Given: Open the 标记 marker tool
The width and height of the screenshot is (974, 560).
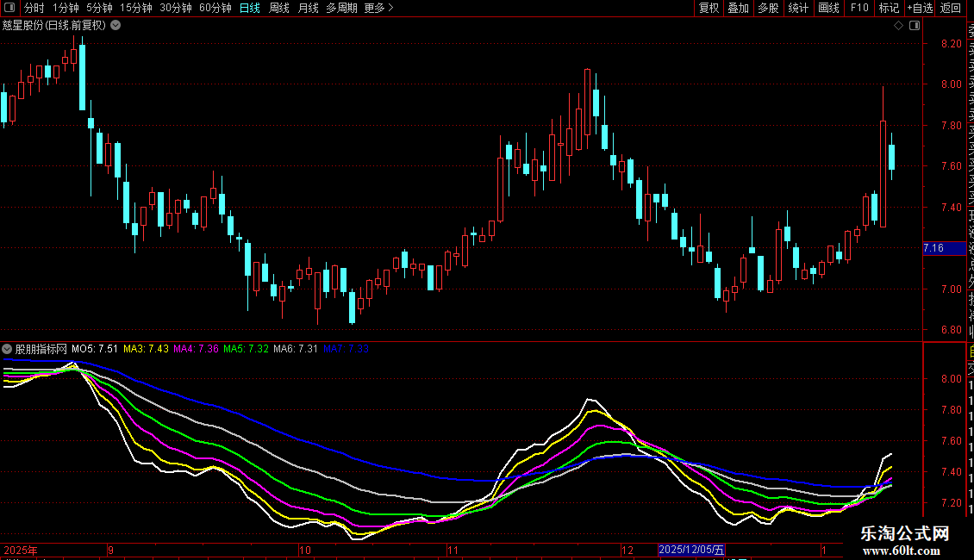Looking at the screenshot, I should coord(889,8).
